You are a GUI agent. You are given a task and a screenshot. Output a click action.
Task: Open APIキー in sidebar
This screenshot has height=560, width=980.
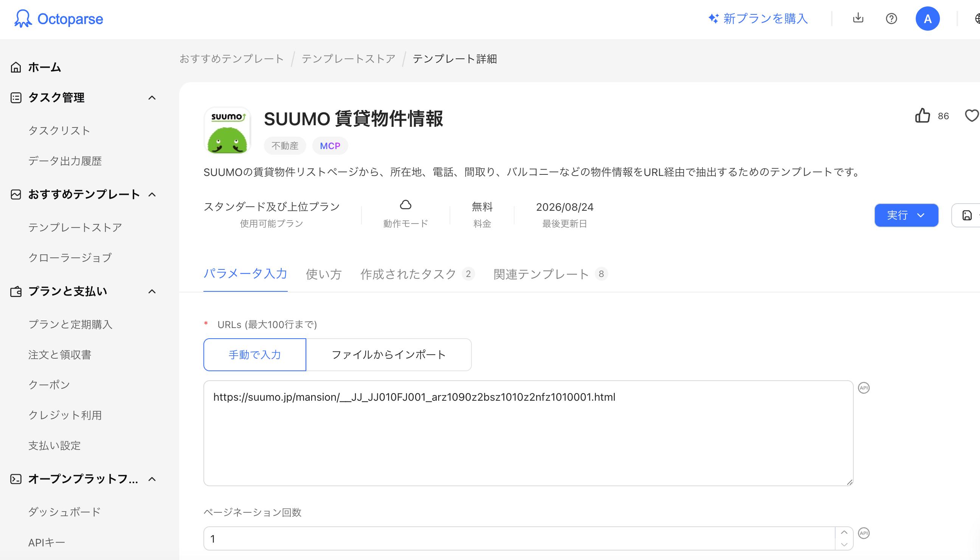47,542
